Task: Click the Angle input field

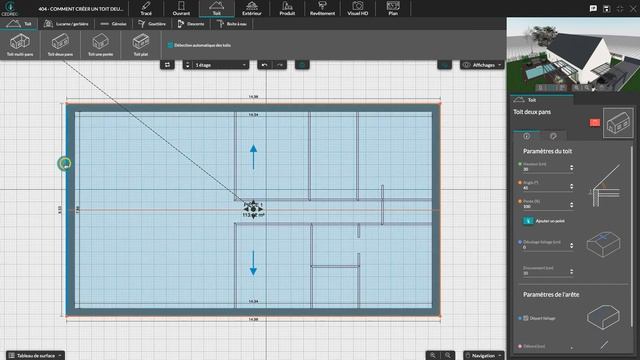Action: (x=545, y=188)
